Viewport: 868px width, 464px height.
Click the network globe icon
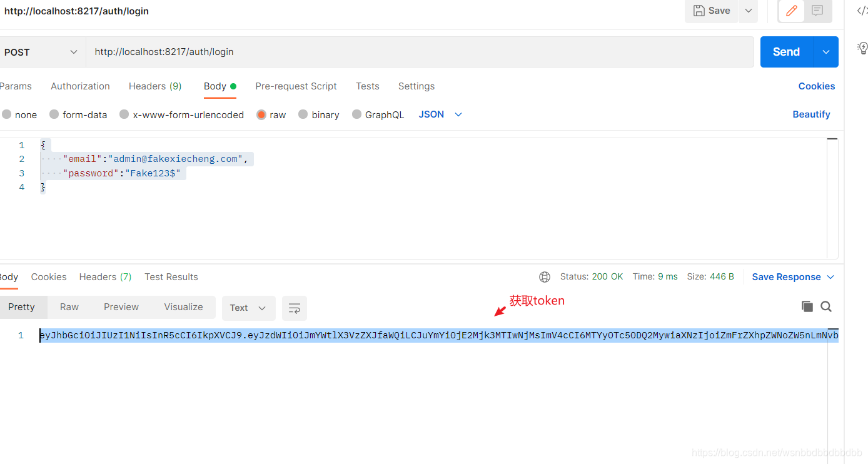coord(545,277)
